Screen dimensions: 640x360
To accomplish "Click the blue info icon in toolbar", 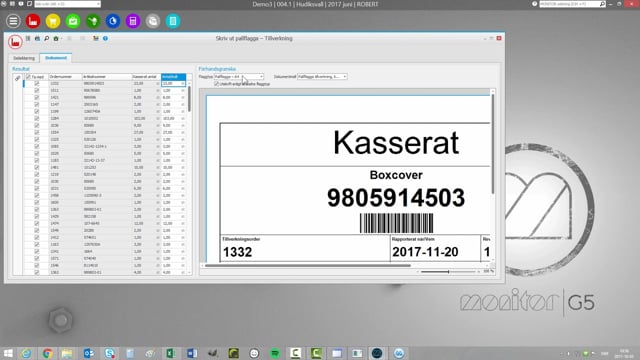I will coord(105,38).
